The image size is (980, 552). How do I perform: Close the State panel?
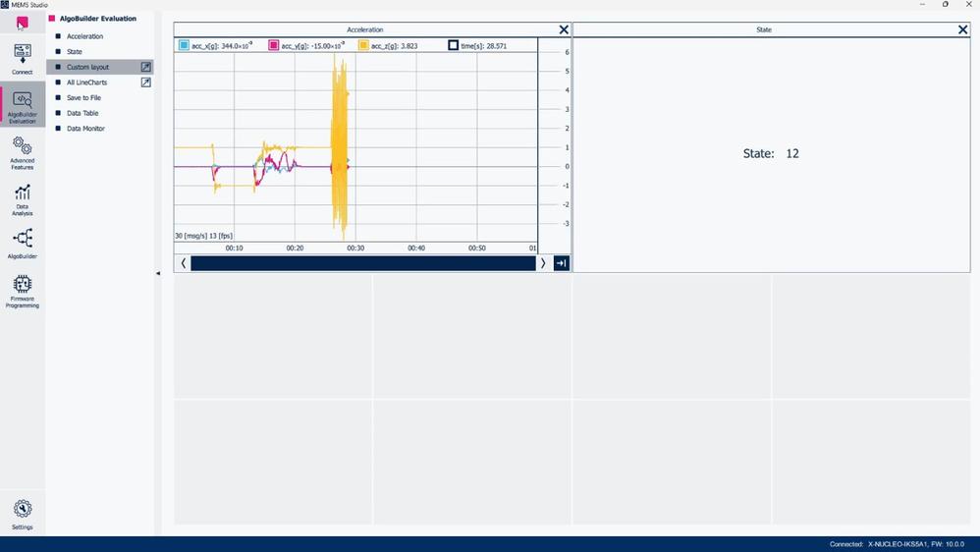coord(962,29)
